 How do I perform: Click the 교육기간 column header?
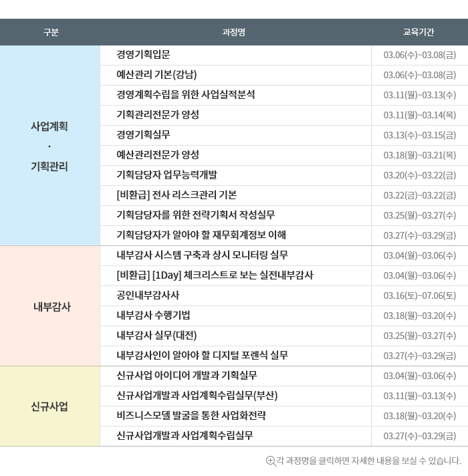419,32
